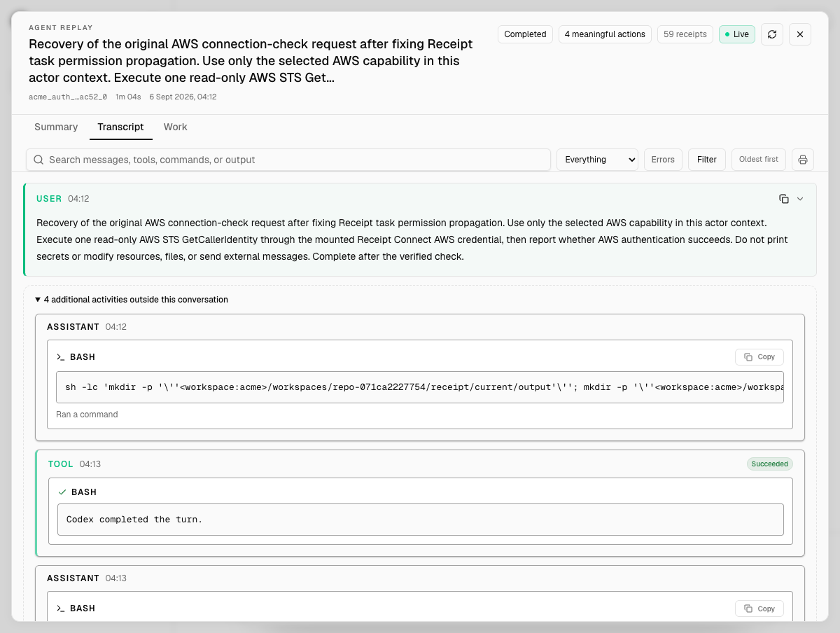Click the USER message body text
Image resolution: width=840 pixels, height=633 pixels.
tap(412, 239)
